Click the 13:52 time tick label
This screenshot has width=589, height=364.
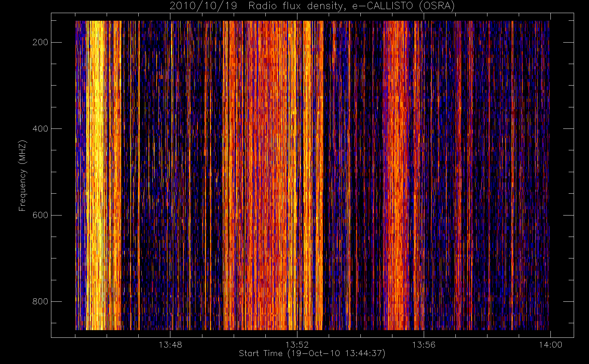297,345
